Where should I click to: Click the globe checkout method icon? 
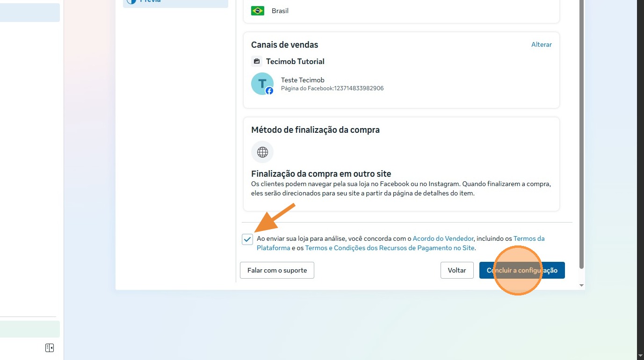[262, 152]
